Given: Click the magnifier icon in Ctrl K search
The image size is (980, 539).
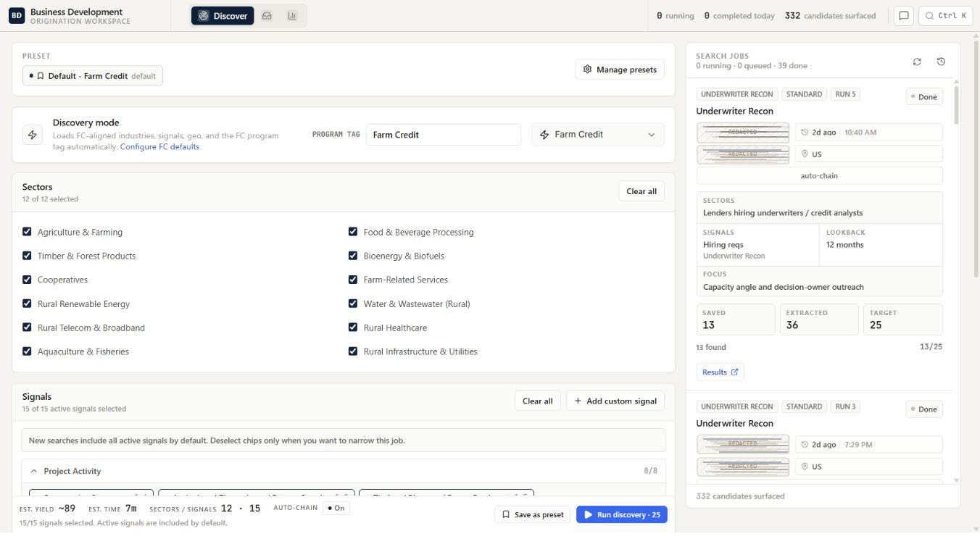Looking at the screenshot, I should click(929, 16).
